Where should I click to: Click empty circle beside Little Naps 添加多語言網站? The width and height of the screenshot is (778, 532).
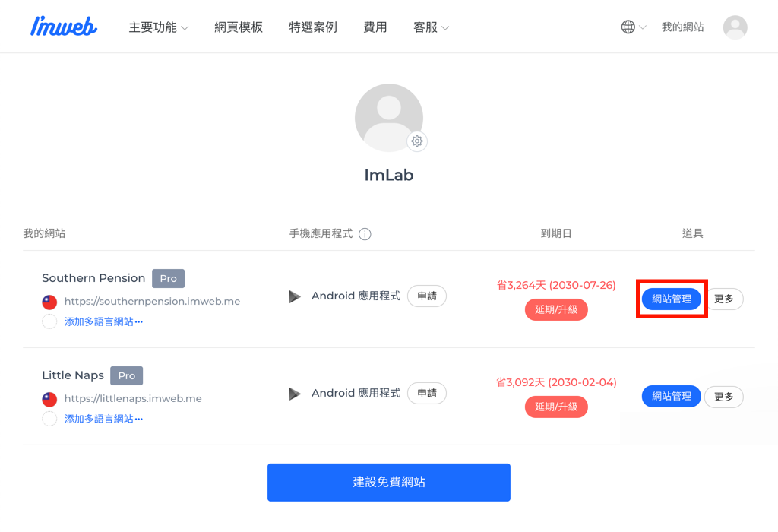(x=49, y=419)
